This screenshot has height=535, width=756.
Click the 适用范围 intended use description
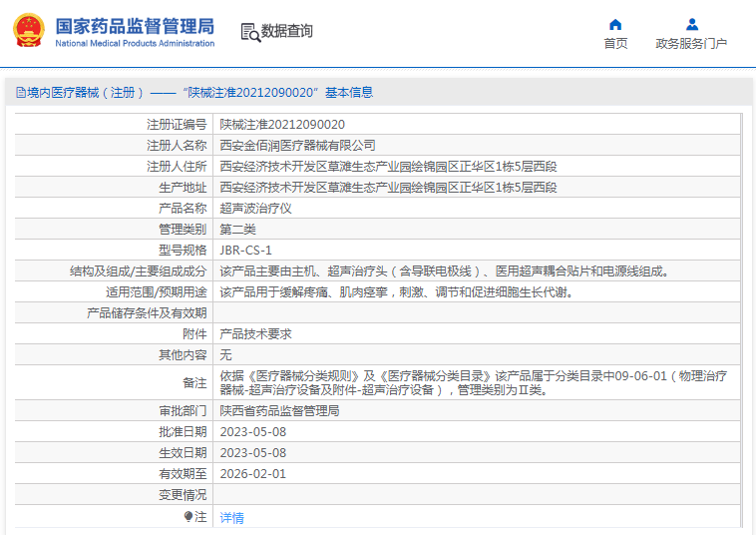(x=397, y=292)
